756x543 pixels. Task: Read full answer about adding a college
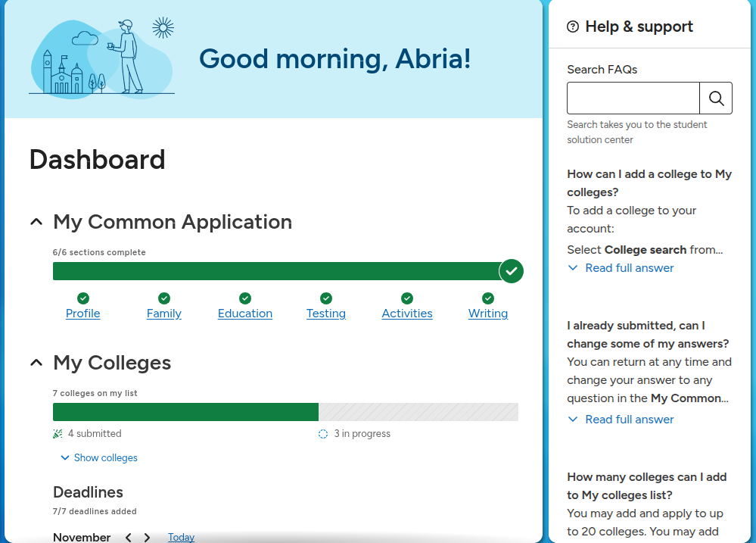pos(621,268)
